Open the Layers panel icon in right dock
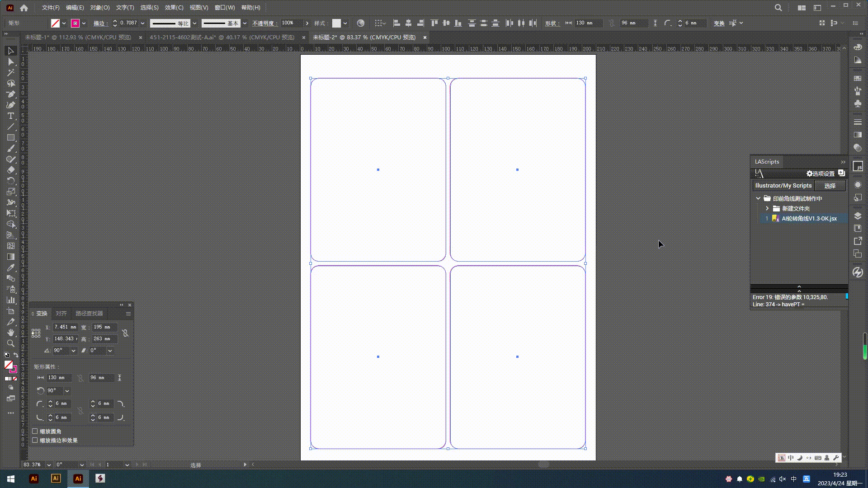Viewport: 868px width, 488px height. click(858, 216)
